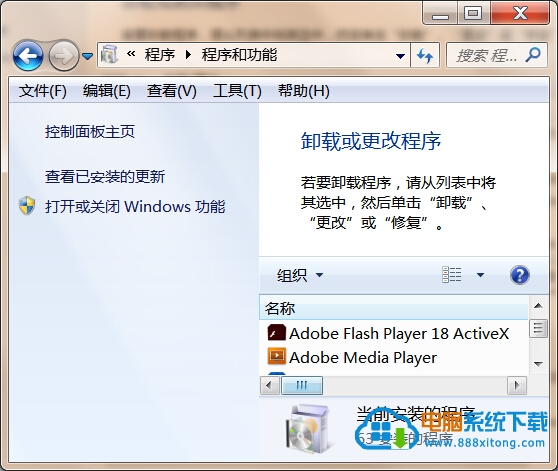
Task: Open the 组织 dropdown menu
Action: [300, 275]
